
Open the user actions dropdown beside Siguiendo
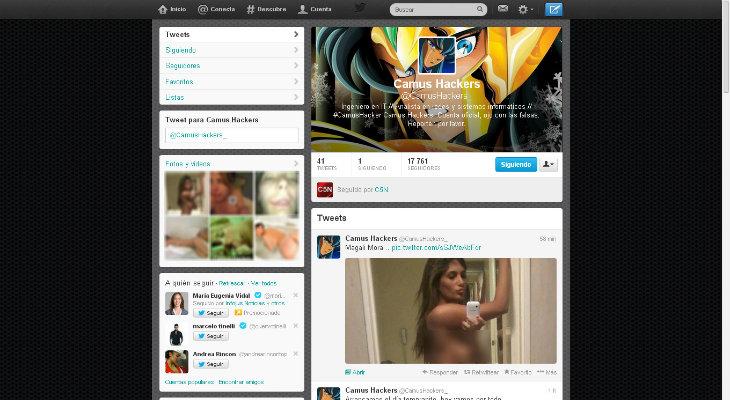pos(548,164)
